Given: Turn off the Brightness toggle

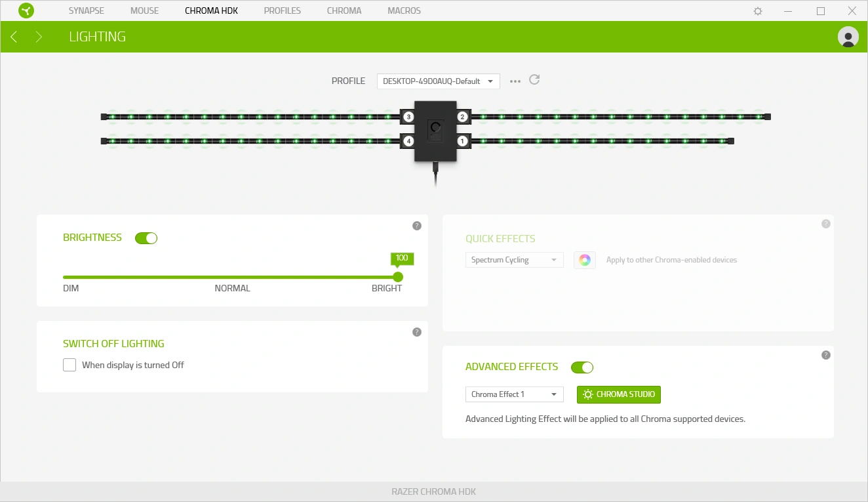Looking at the screenshot, I should [x=146, y=238].
